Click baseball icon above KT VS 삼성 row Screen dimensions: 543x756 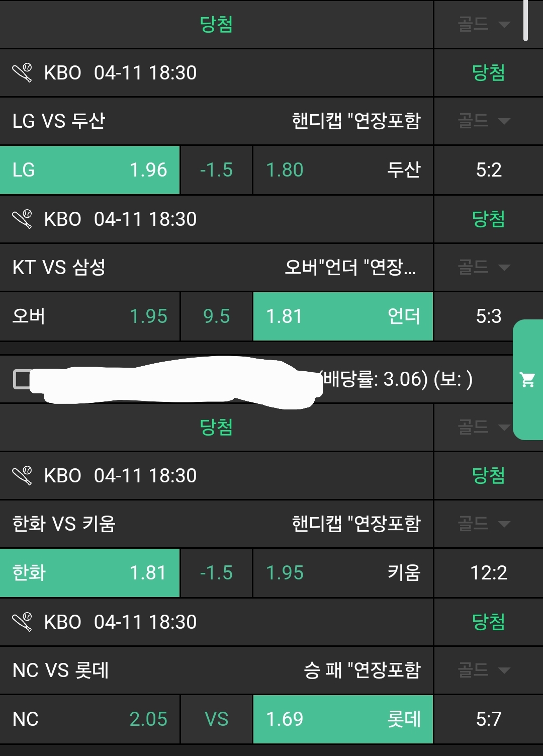coord(22,219)
